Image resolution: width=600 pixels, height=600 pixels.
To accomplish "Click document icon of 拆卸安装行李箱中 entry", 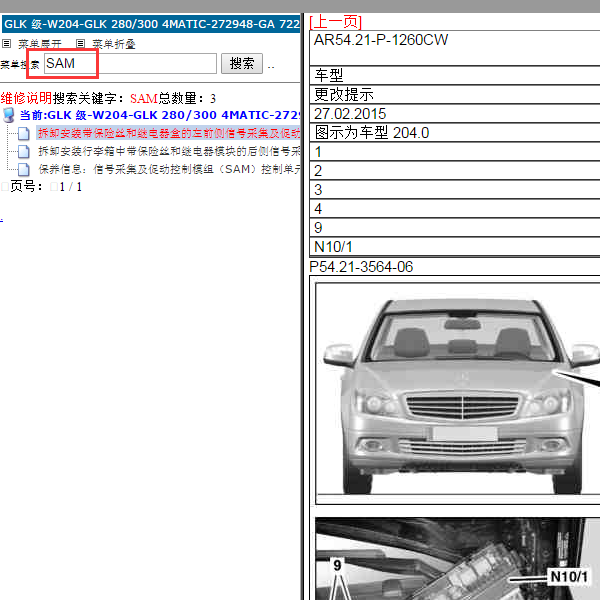I will click(24, 152).
